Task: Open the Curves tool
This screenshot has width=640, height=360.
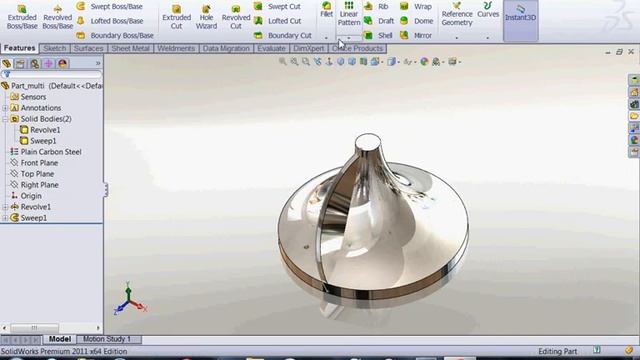Action: click(x=488, y=10)
